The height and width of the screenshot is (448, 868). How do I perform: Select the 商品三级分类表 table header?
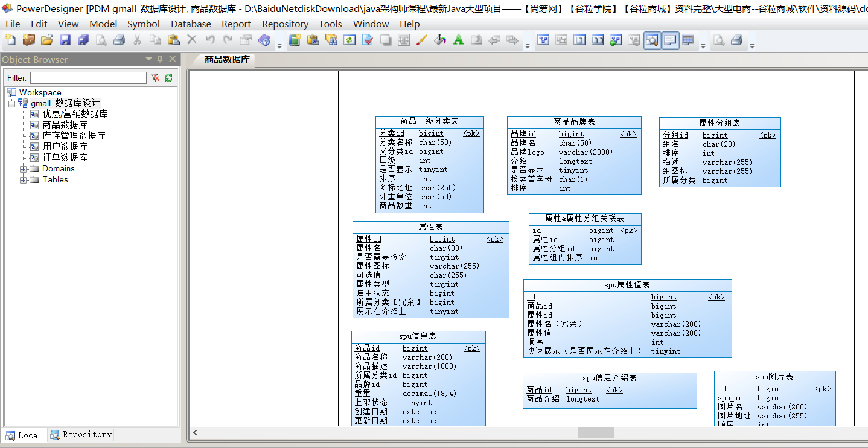click(429, 121)
